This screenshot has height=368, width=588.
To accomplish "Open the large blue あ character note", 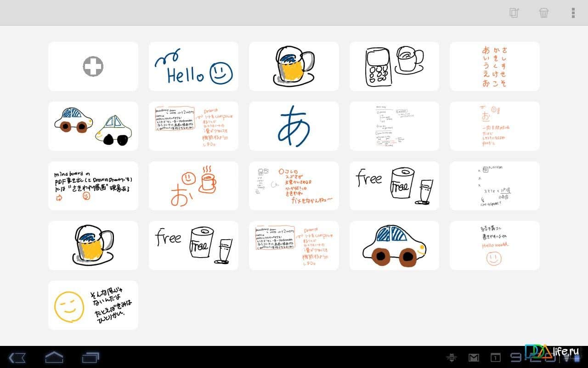I will [294, 126].
